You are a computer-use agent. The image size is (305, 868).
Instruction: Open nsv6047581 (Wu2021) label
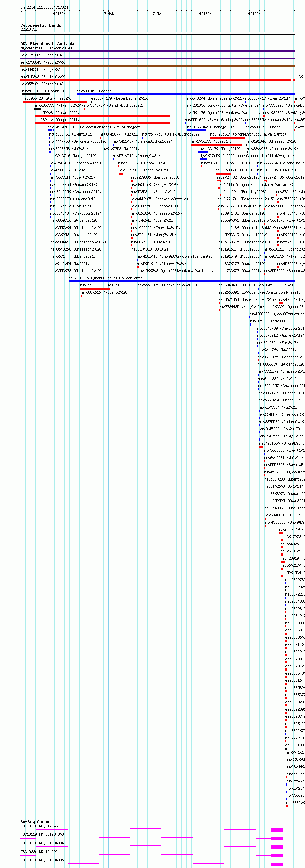284,458
